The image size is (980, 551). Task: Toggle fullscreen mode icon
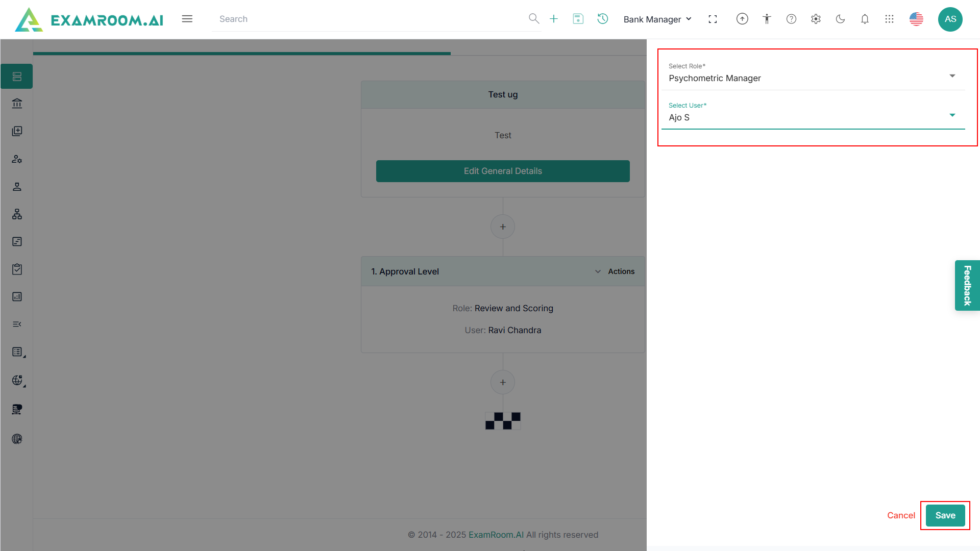[713, 19]
